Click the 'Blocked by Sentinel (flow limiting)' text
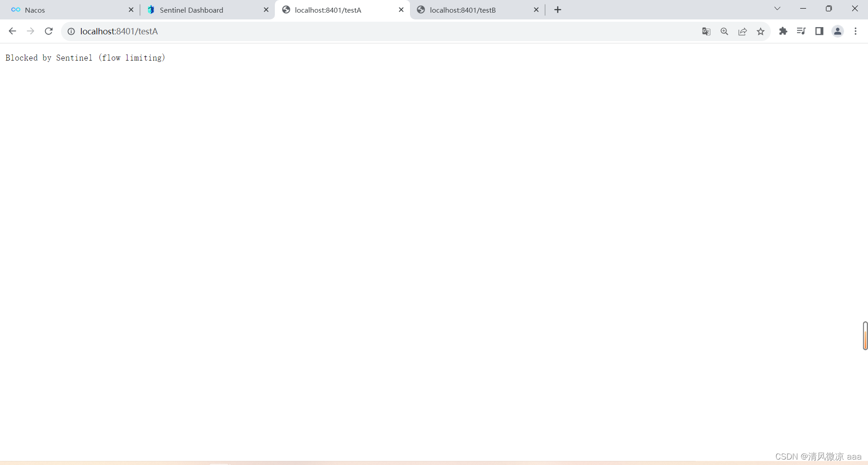The height and width of the screenshot is (465, 868). (x=85, y=58)
